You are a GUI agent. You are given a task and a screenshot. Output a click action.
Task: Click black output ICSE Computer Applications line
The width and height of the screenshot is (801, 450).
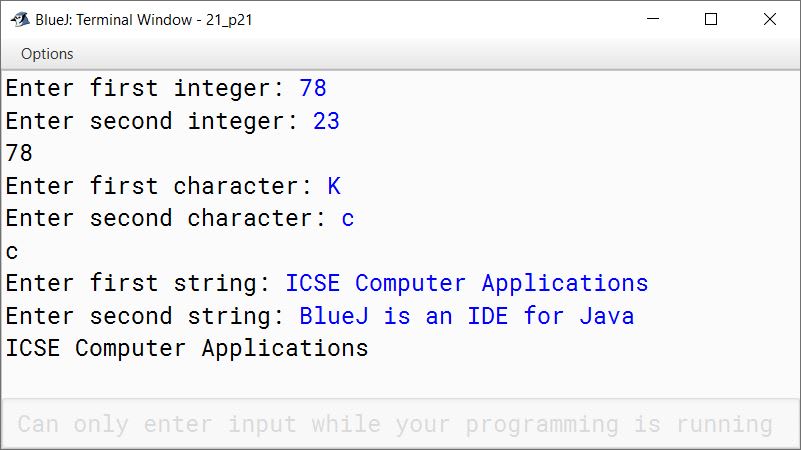[187, 348]
